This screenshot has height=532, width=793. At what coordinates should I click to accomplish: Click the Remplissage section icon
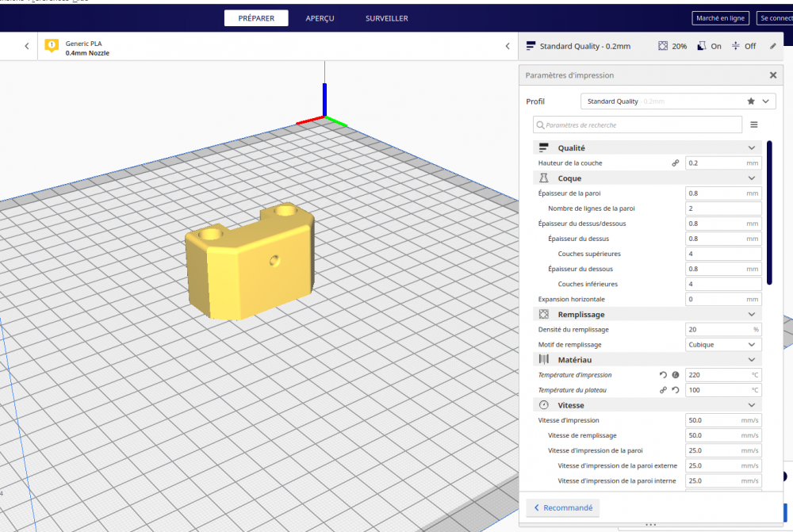pyautogui.click(x=544, y=314)
